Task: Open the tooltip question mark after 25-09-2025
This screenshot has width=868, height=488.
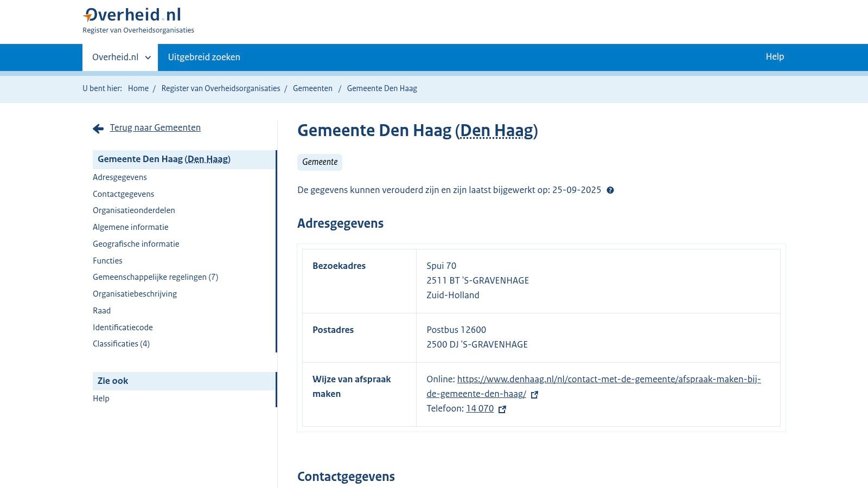Action: tap(610, 190)
